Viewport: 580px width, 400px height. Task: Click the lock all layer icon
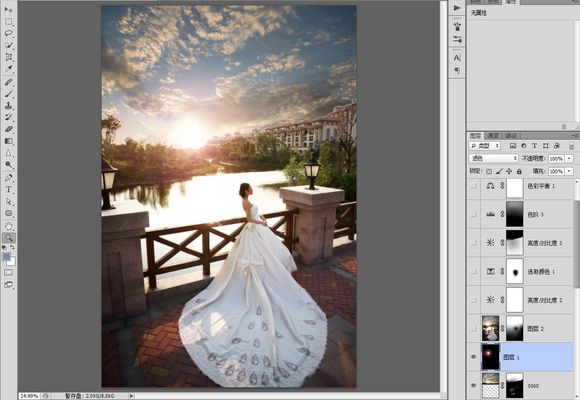[x=519, y=171]
